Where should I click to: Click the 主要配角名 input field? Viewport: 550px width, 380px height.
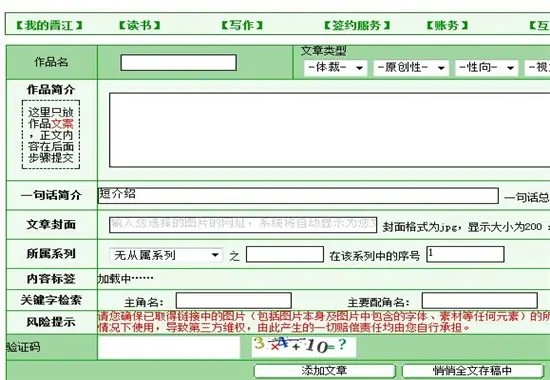click(x=479, y=301)
